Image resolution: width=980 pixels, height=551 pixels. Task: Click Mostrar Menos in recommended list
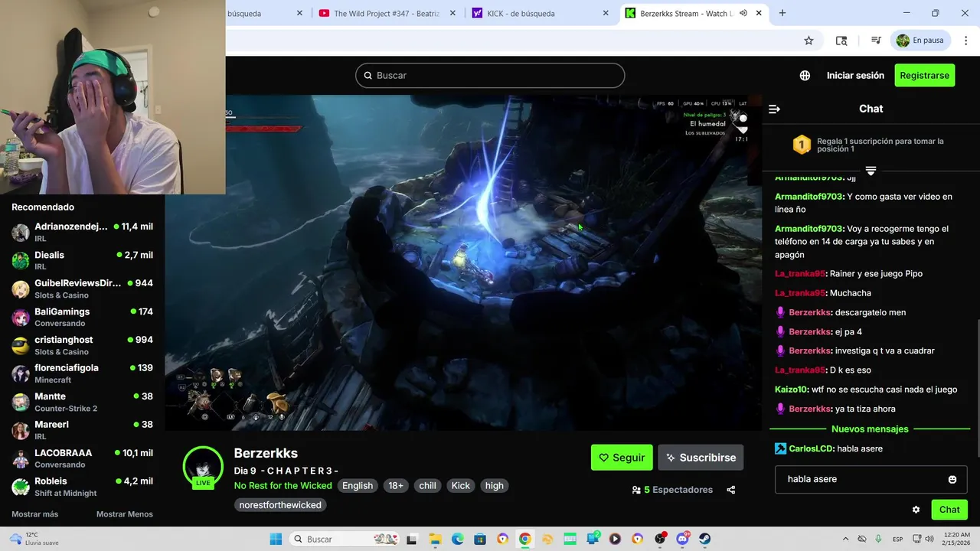tap(125, 514)
